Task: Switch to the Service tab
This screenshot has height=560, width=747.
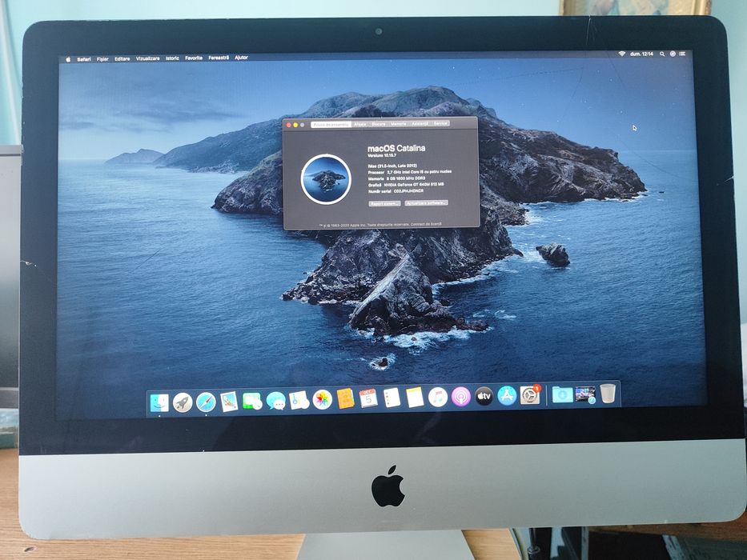Action: coord(440,123)
